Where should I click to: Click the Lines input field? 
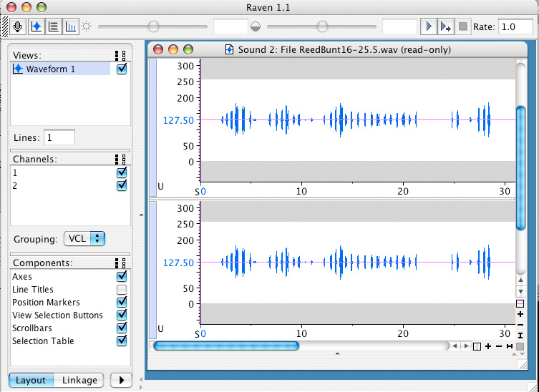(59, 138)
